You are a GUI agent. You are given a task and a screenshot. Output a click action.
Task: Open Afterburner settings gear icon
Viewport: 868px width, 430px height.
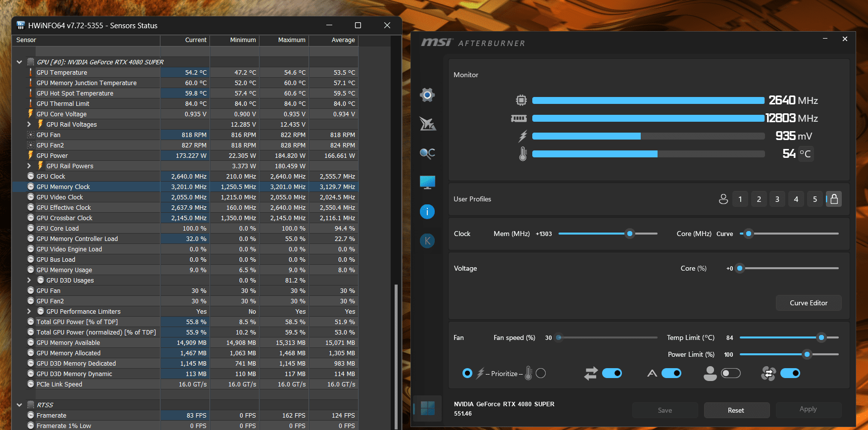pos(427,95)
